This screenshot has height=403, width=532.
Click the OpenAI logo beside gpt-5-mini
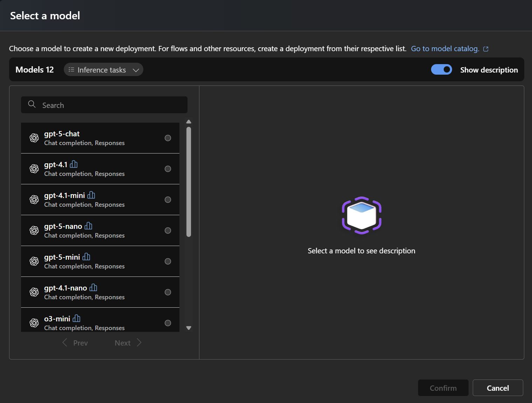point(34,261)
